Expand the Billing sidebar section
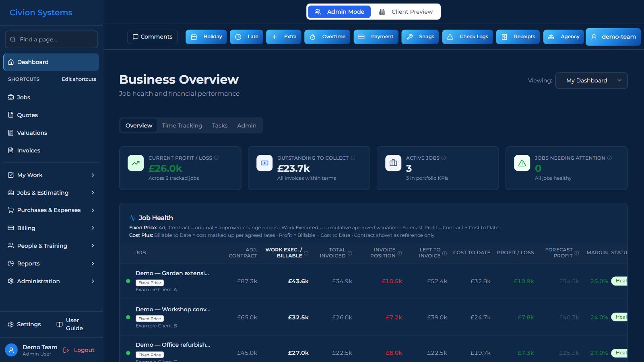Viewport: 644px width, 362px height. [x=51, y=228]
